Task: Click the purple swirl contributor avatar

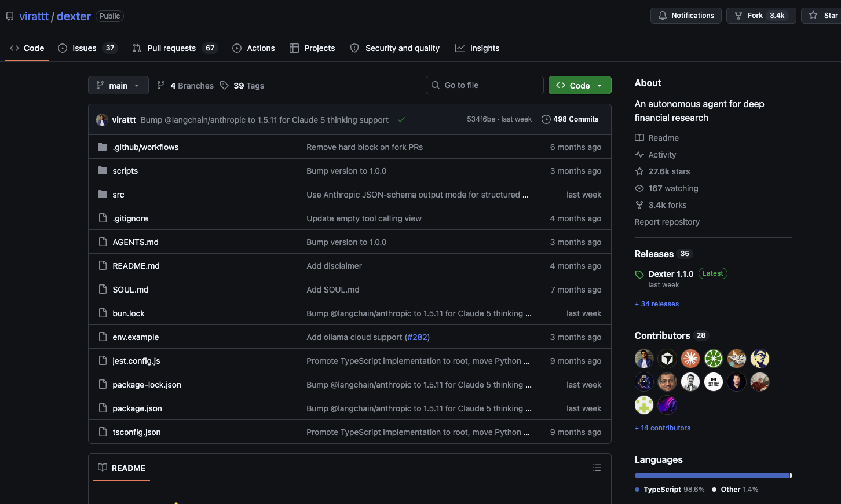Action: coord(667,405)
